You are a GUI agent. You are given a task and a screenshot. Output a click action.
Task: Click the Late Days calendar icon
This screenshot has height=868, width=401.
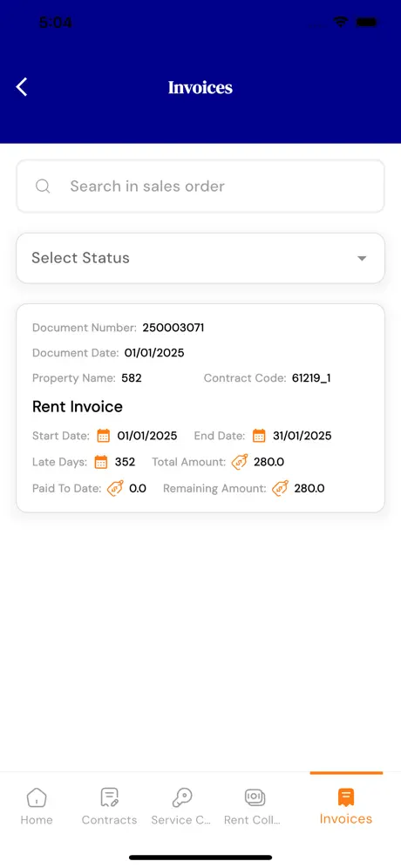tap(101, 462)
